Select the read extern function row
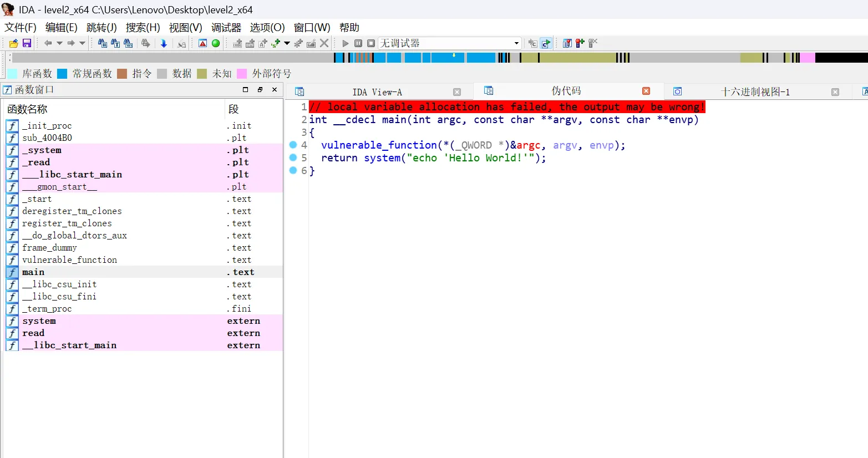The image size is (868, 458). (x=144, y=333)
